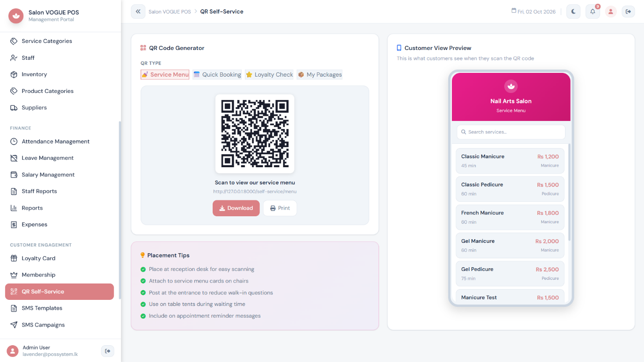Screen dimensions: 644x362
Task: Click Search services field in preview
Action: [x=511, y=132]
